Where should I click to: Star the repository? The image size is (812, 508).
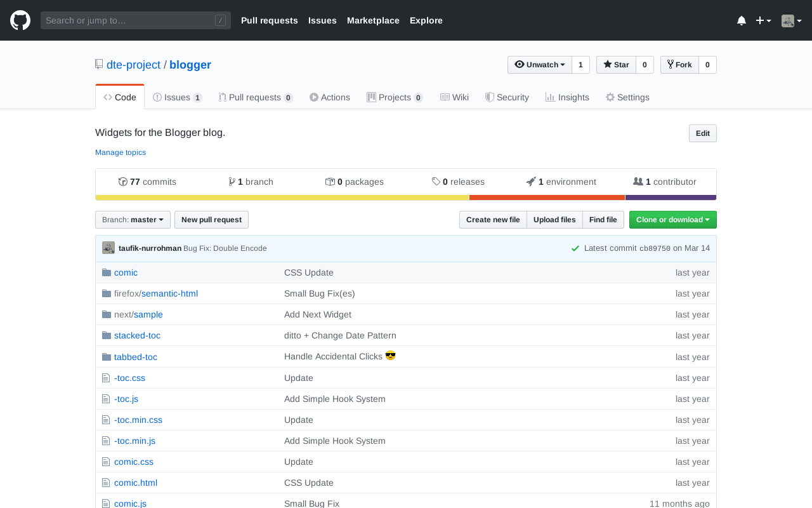coord(617,65)
